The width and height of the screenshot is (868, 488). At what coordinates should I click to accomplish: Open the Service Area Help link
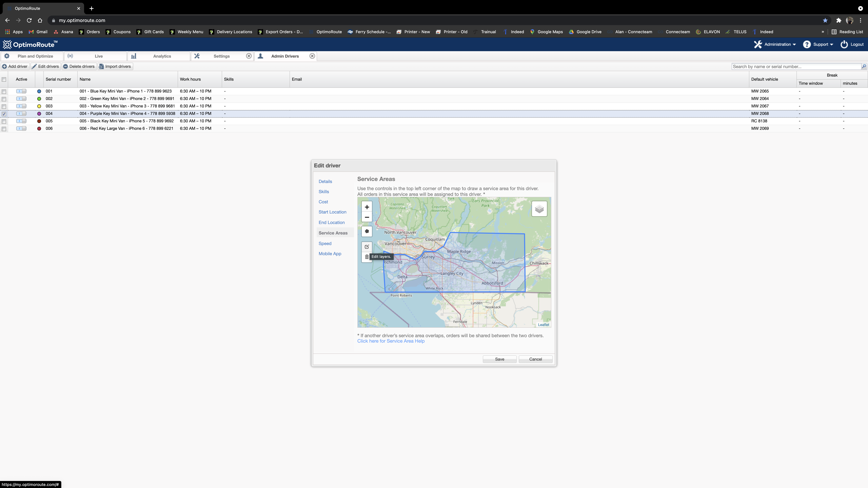click(391, 341)
